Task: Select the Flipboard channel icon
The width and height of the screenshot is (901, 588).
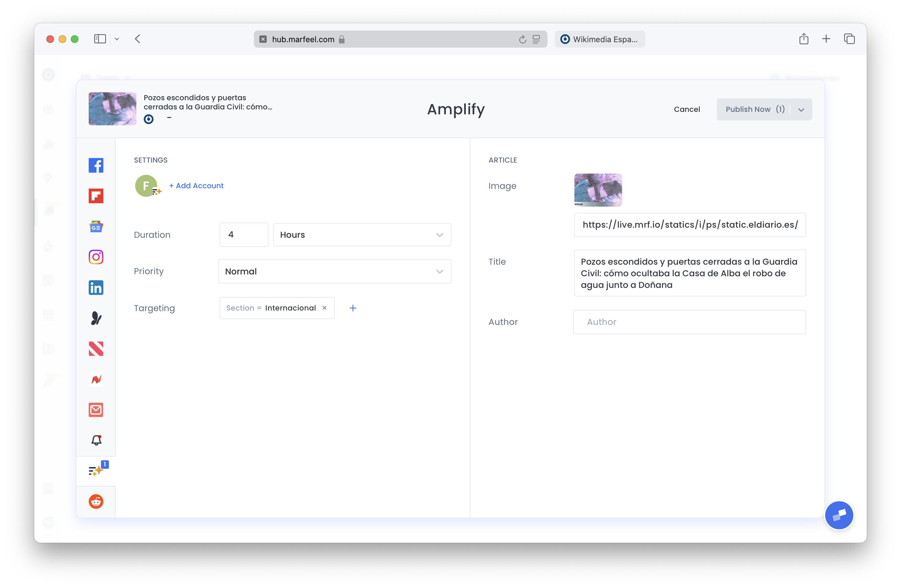Action: point(96,196)
